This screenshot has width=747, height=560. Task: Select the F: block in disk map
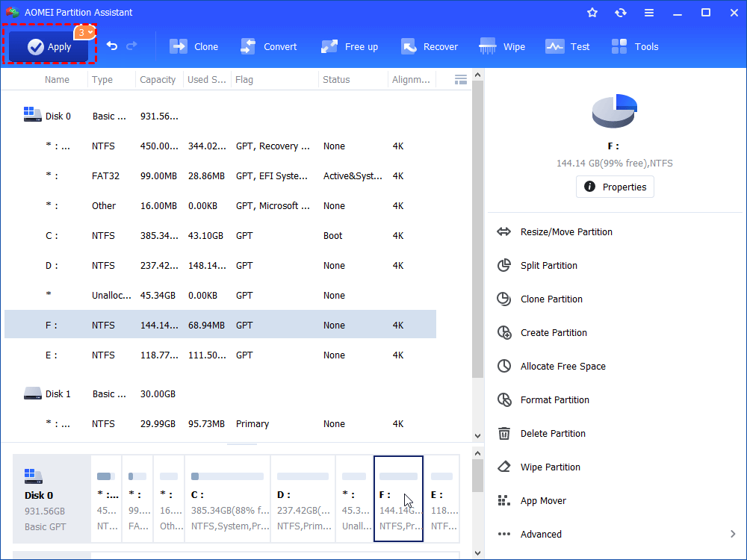[x=399, y=499]
